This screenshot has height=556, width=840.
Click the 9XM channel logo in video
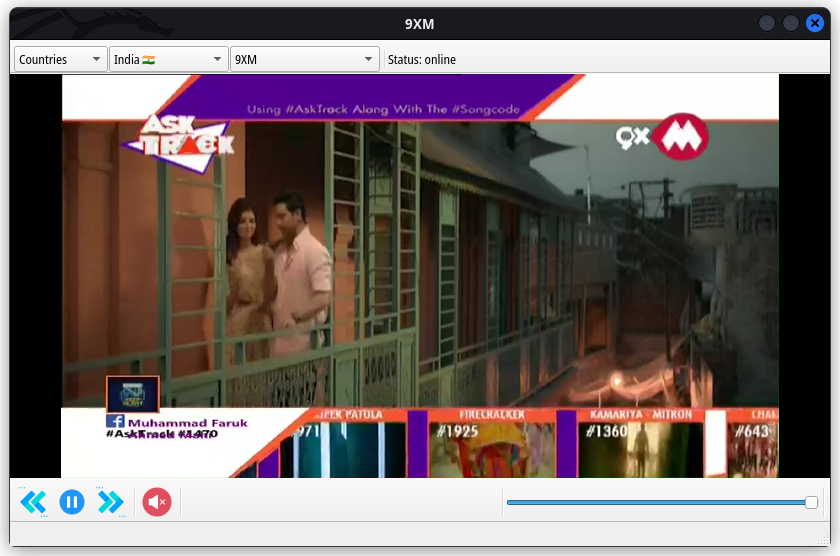click(662, 137)
